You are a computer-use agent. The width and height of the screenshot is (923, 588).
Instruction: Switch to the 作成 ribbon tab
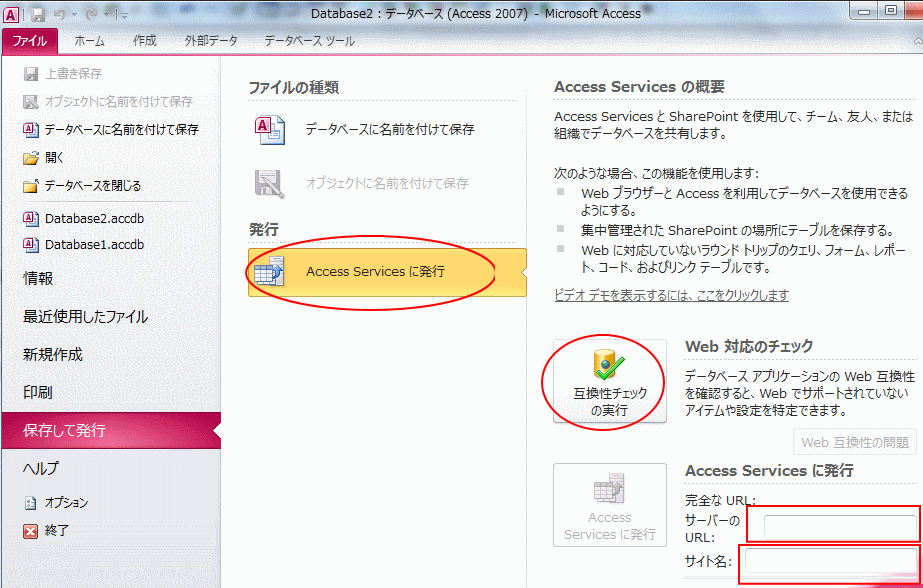(145, 41)
